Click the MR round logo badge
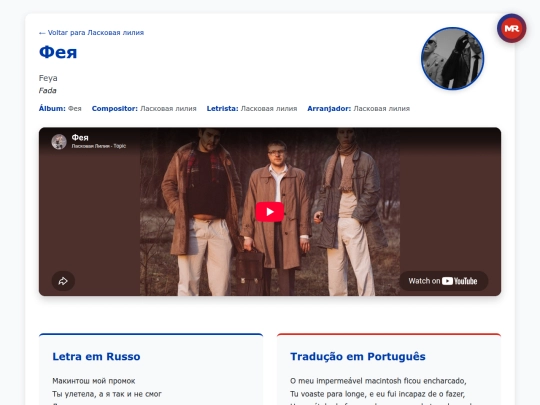 pos(511,28)
